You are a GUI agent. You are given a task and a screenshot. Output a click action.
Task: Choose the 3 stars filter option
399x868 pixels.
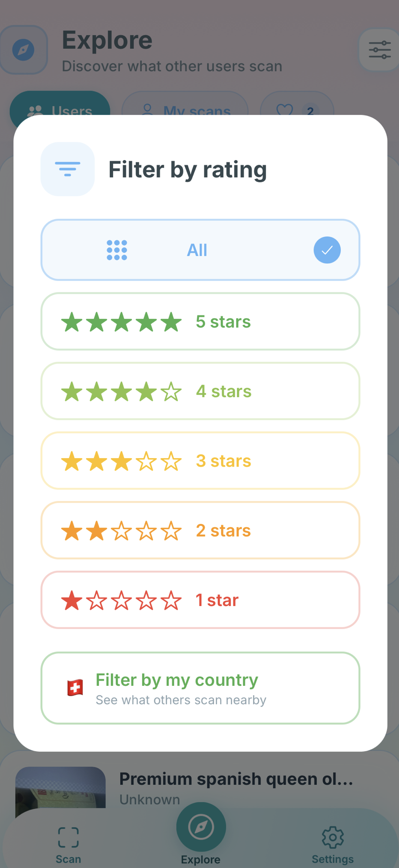click(200, 461)
